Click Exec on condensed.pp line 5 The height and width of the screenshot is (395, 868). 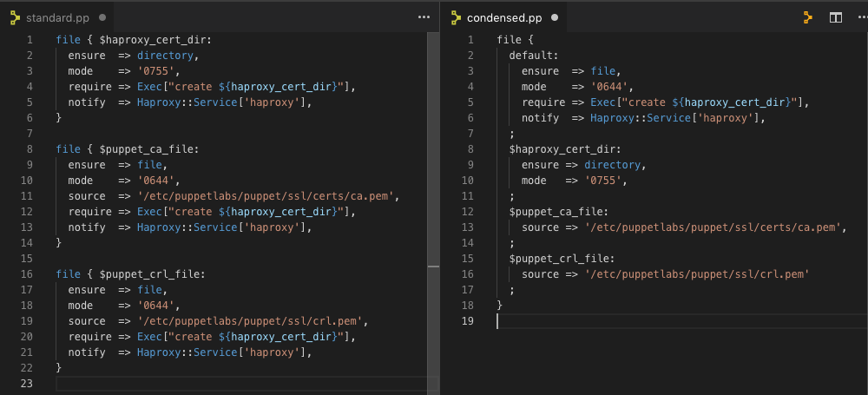click(x=603, y=102)
